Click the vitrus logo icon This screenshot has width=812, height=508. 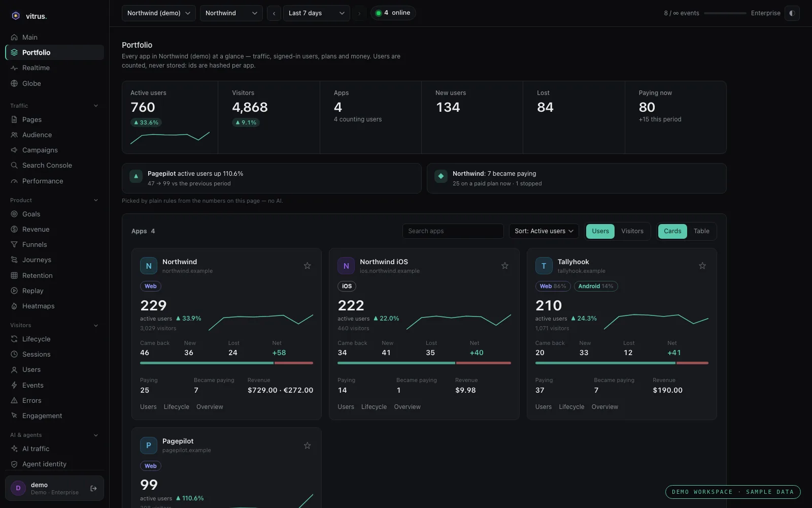16,16
